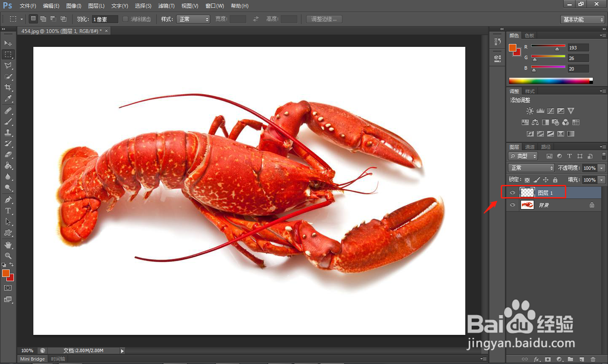Select the Brush tool

tap(8, 122)
